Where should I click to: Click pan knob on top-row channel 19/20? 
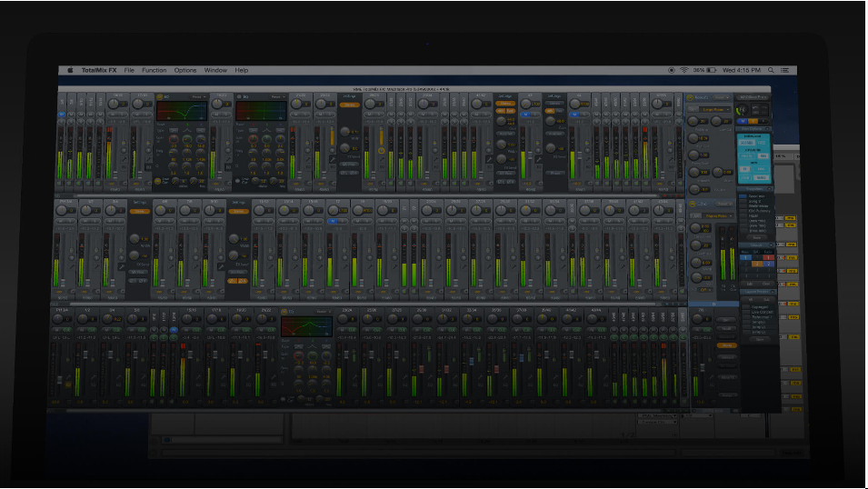pyautogui.click(x=217, y=103)
